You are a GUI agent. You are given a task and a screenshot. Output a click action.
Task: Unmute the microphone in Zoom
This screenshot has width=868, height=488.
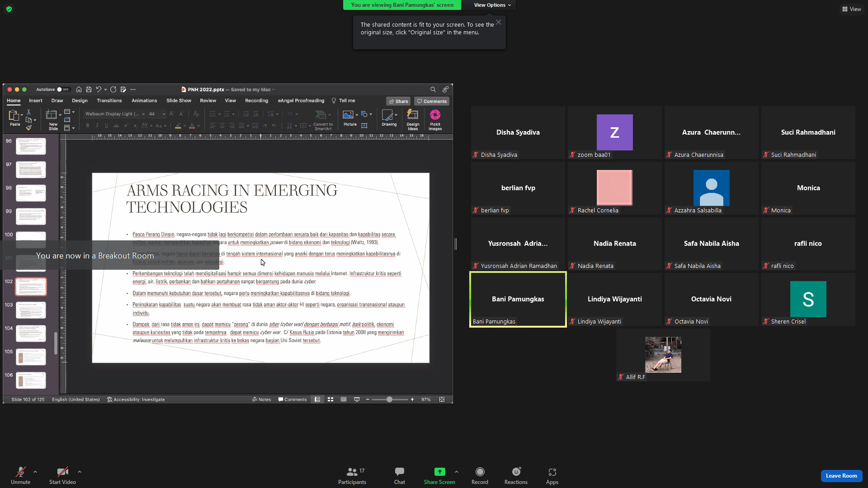pyautogui.click(x=20, y=475)
